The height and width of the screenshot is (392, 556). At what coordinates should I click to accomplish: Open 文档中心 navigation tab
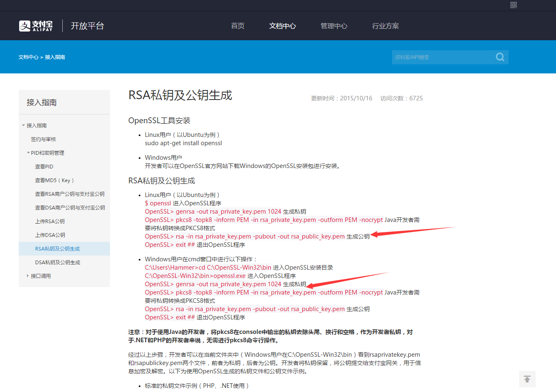(x=282, y=26)
